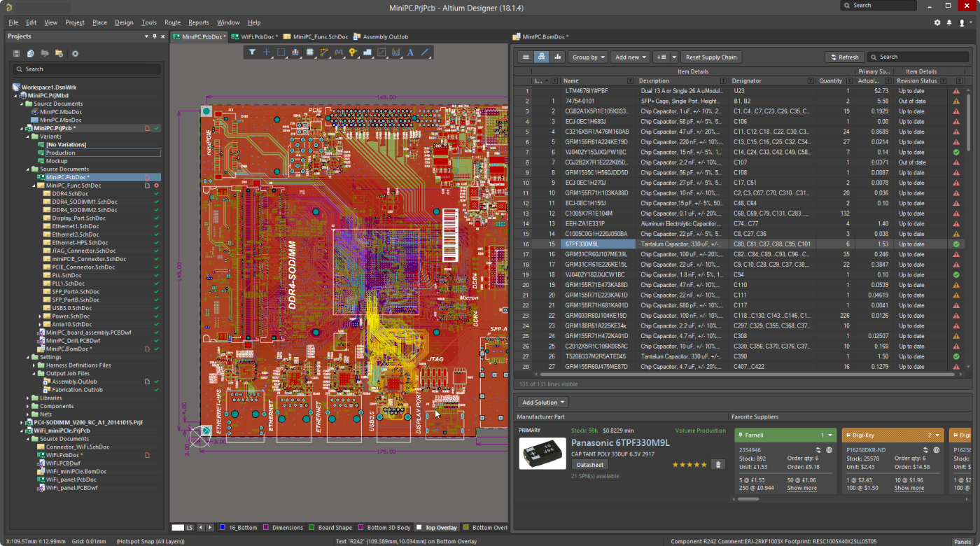980x546 pixels.
Task: Switch BOM to flat list view
Action: point(526,57)
